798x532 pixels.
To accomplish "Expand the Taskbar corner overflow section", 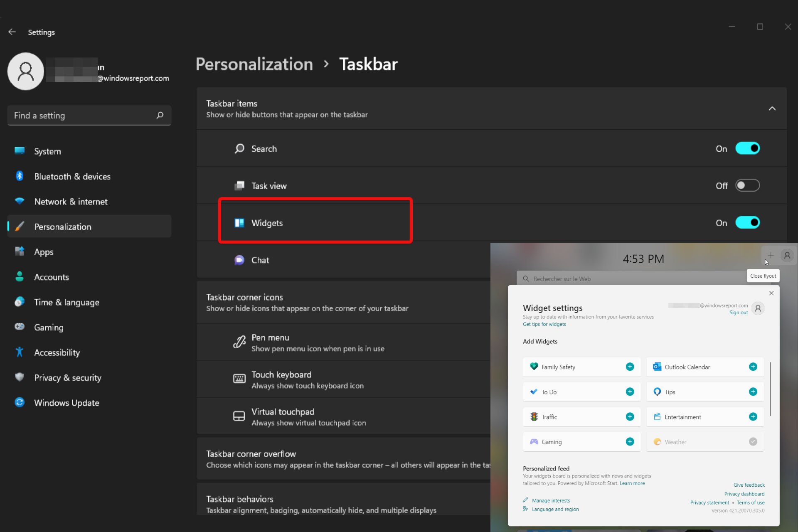I will (343, 459).
